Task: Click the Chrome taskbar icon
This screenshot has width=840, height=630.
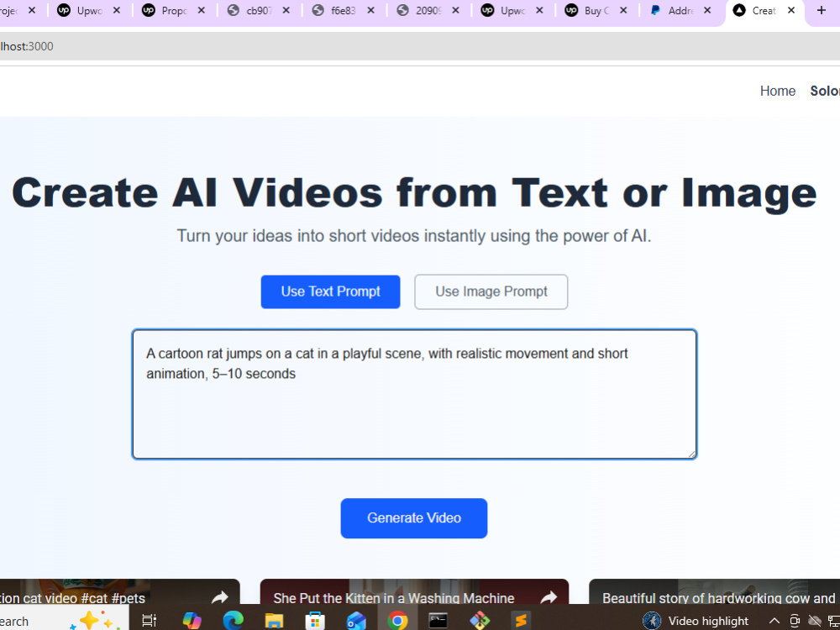Action: tap(397, 621)
